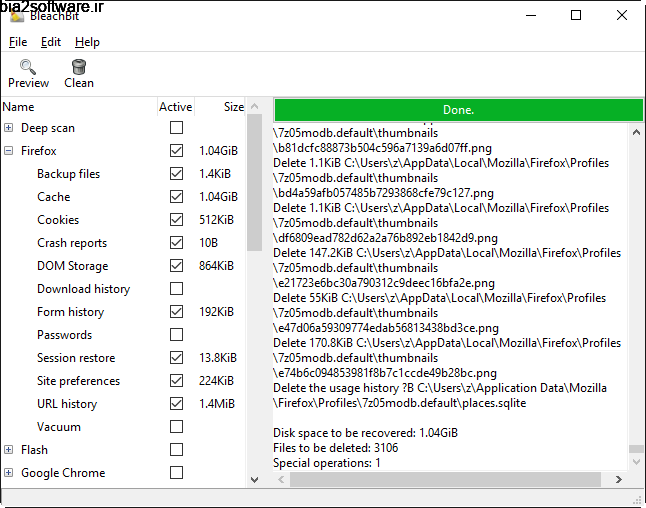Enable the Vacuum checkbox
The height and width of the screenshot is (508, 646).
(x=176, y=426)
